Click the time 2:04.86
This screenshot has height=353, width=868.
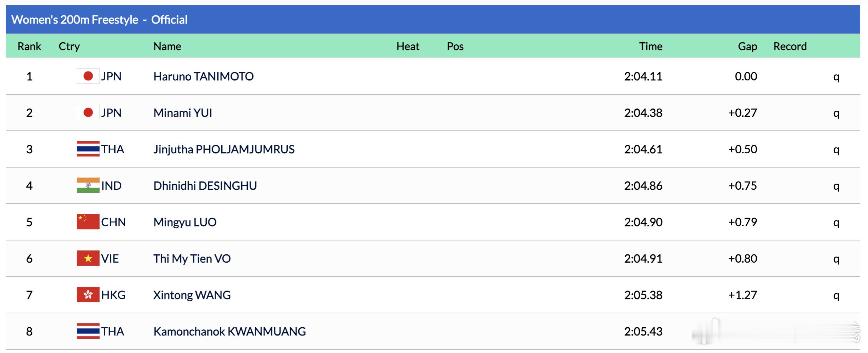tap(643, 186)
